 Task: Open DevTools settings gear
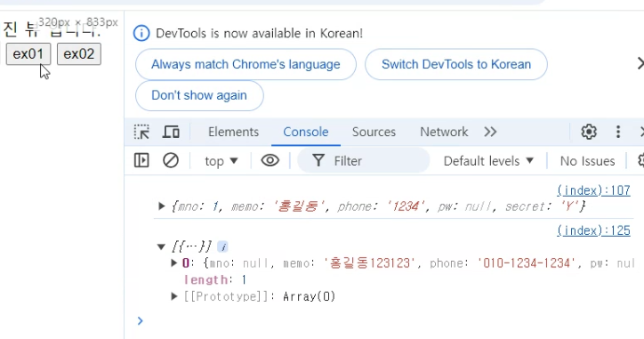point(589,132)
